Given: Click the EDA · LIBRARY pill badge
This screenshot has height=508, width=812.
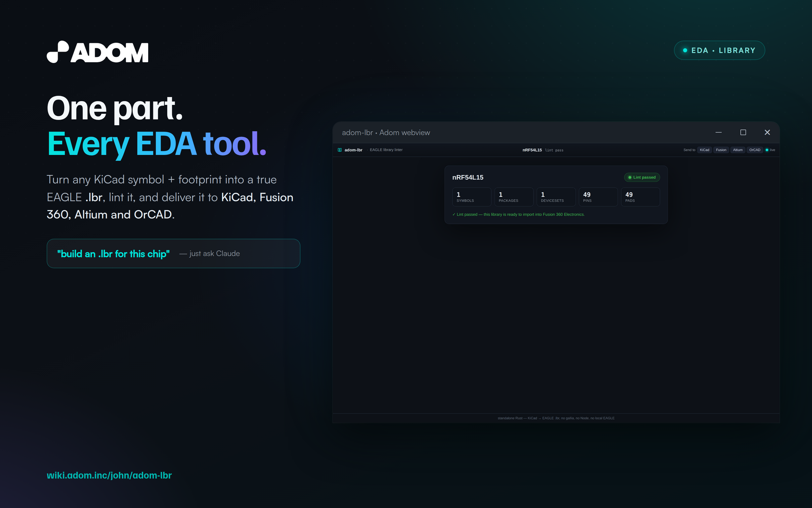Looking at the screenshot, I should click(x=719, y=50).
